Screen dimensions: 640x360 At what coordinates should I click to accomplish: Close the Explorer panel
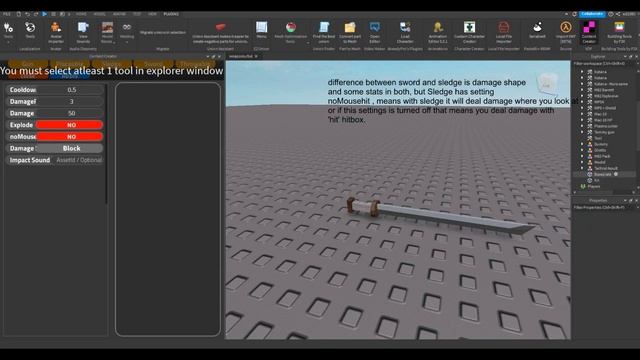[x=636, y=57]
